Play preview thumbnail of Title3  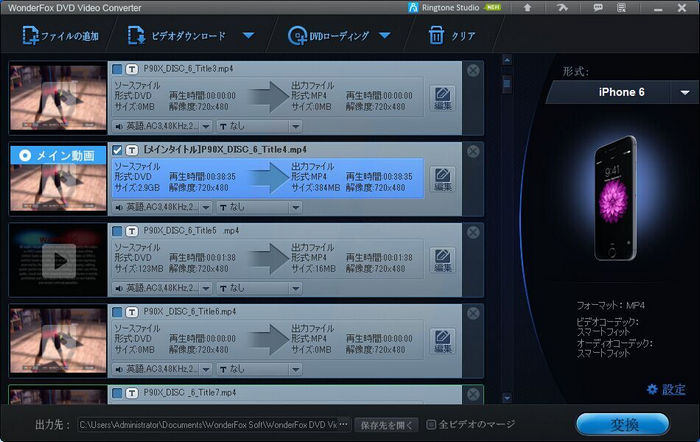(58, 98)
